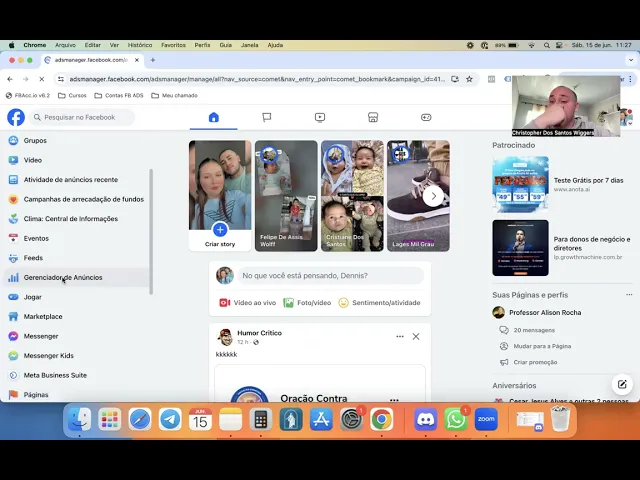
Task: Click the Pesquisar no Facebook search field
Action: (82, 117)
